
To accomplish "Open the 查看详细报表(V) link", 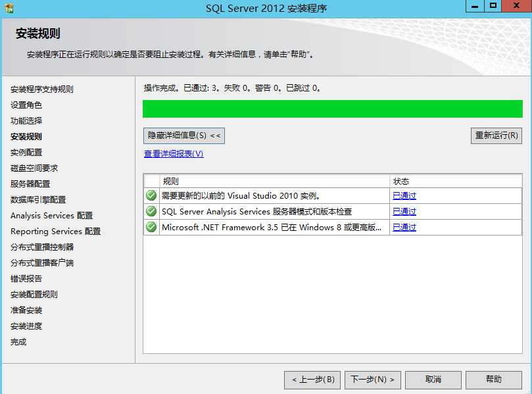I will coord(174,154).
